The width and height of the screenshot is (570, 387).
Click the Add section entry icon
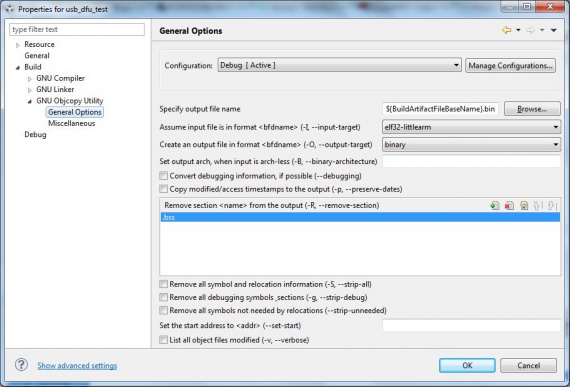[494, 206]
